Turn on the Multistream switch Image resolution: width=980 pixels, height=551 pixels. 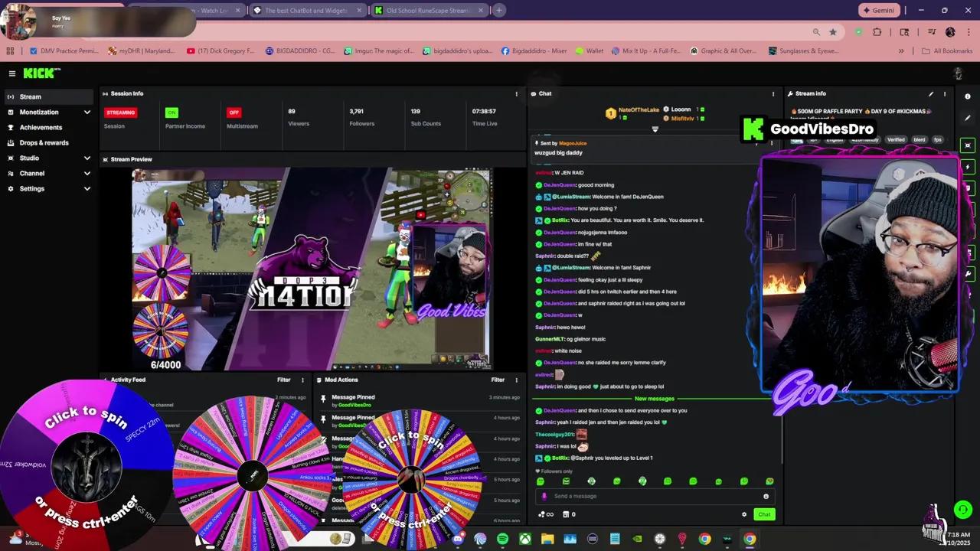[x=234, y=112]
